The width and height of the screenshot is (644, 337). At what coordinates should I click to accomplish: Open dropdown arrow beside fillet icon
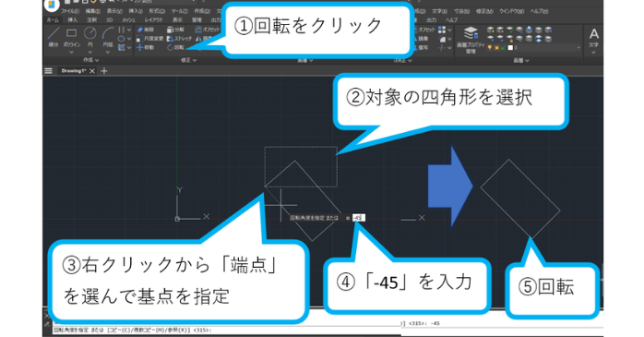[449, 39]
